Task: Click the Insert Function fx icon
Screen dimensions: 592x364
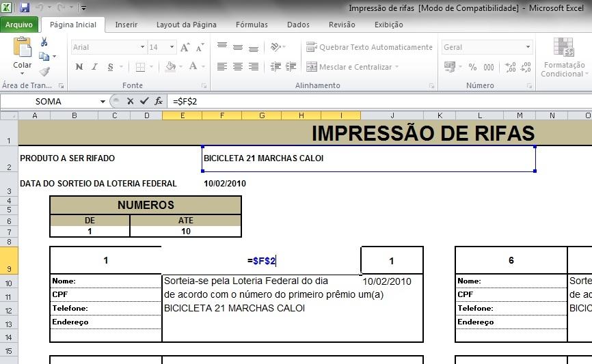Action: (159, 101)
